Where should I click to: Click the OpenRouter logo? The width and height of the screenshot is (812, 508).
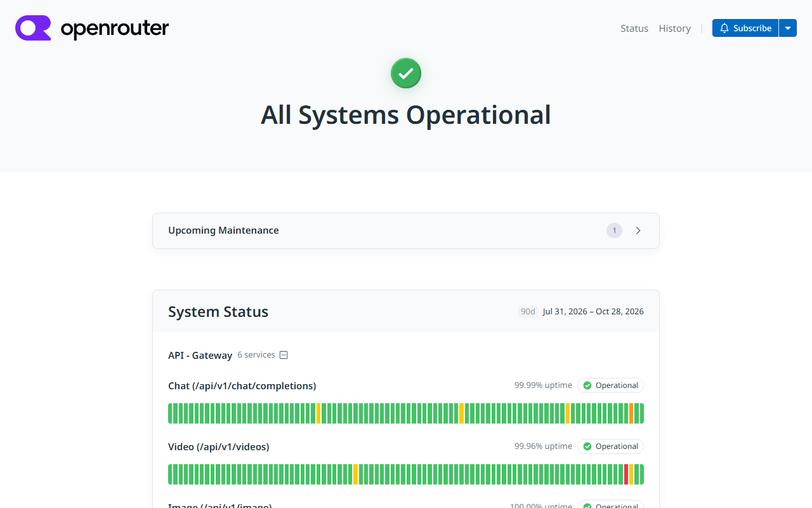click(x=92, y=28)
